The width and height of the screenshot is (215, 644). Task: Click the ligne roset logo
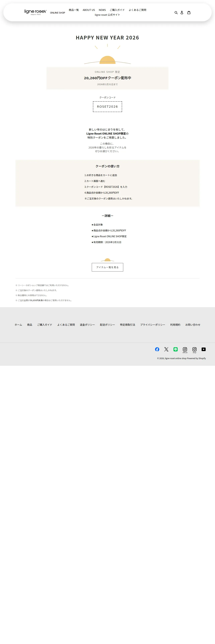35,12
